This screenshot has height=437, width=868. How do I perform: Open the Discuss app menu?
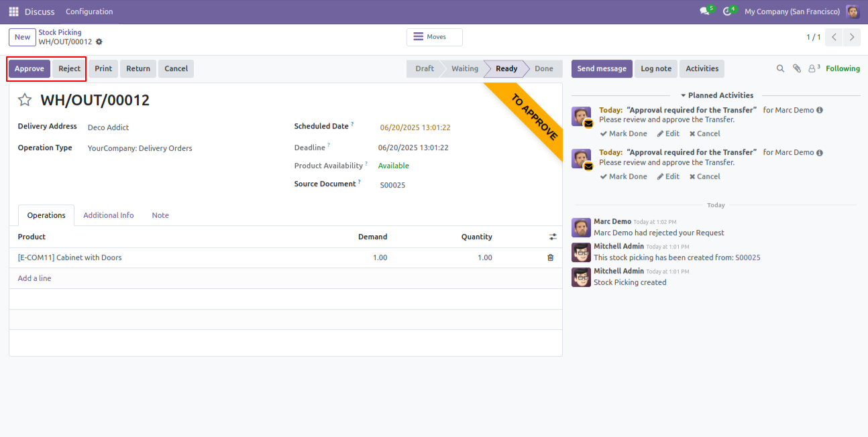(40, 11)
